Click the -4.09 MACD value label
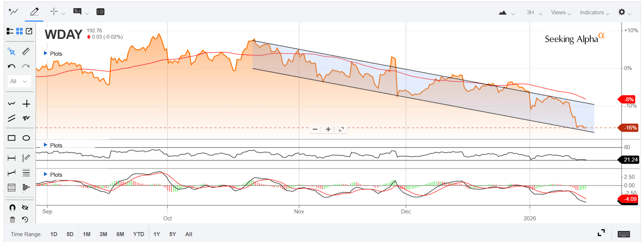This screenshot has height=242, width=644. [x=629, y=199]
